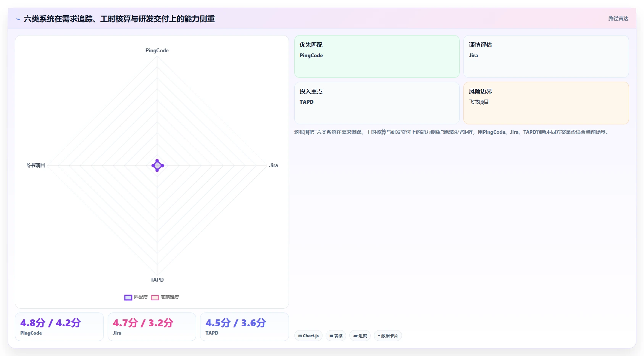Click the description paragraph starting with 这张图把
This screenshot has height=356, width=644.
coord(452,132)
